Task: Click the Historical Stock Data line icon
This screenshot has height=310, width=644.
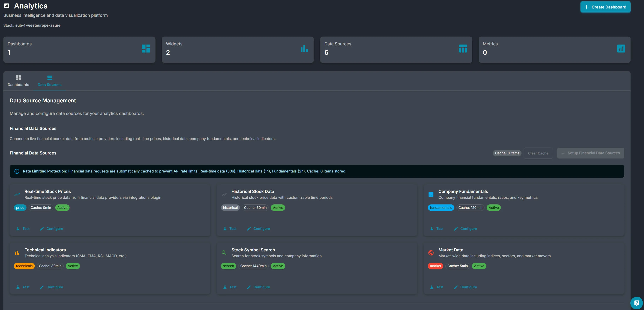Action: 224,194
